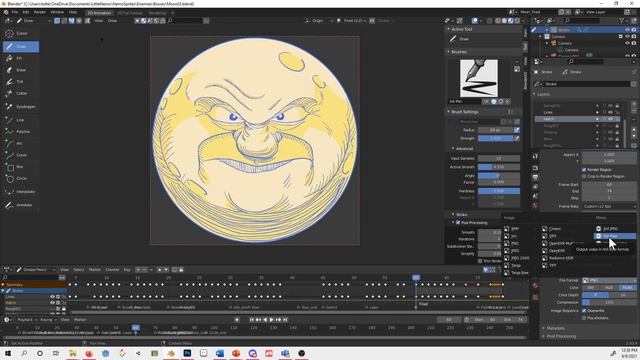Image resolution: width=640 pixels, height=360 pixels.
Task: Open the taskbar search icon
Action: [x=24, y=353]
